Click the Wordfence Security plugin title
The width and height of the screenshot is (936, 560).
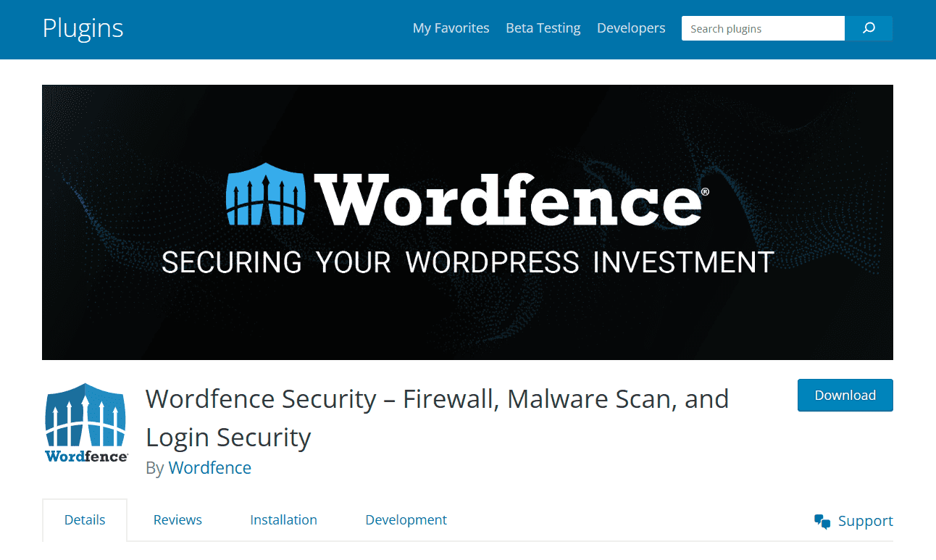tap(437, 418)
